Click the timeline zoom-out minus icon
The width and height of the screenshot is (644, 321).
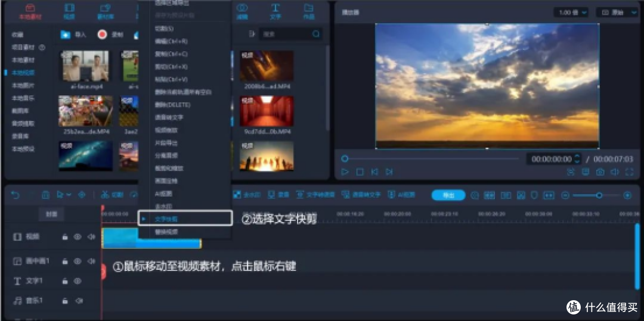565,195
